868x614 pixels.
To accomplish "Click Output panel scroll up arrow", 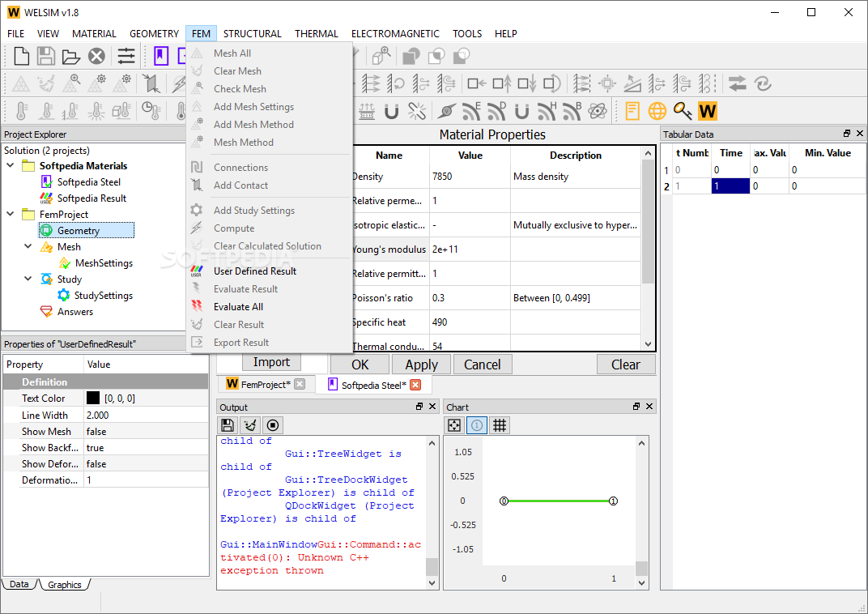I will (x=432, y=443).
